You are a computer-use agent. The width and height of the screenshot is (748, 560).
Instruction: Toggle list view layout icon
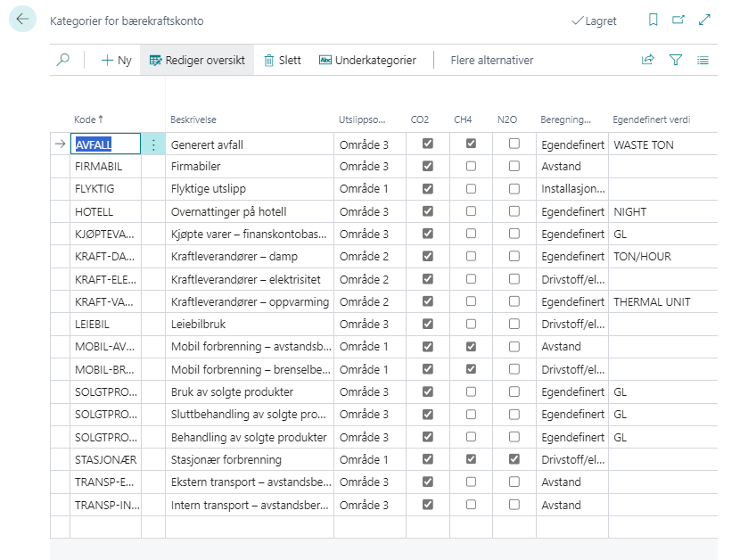point(703,61)
